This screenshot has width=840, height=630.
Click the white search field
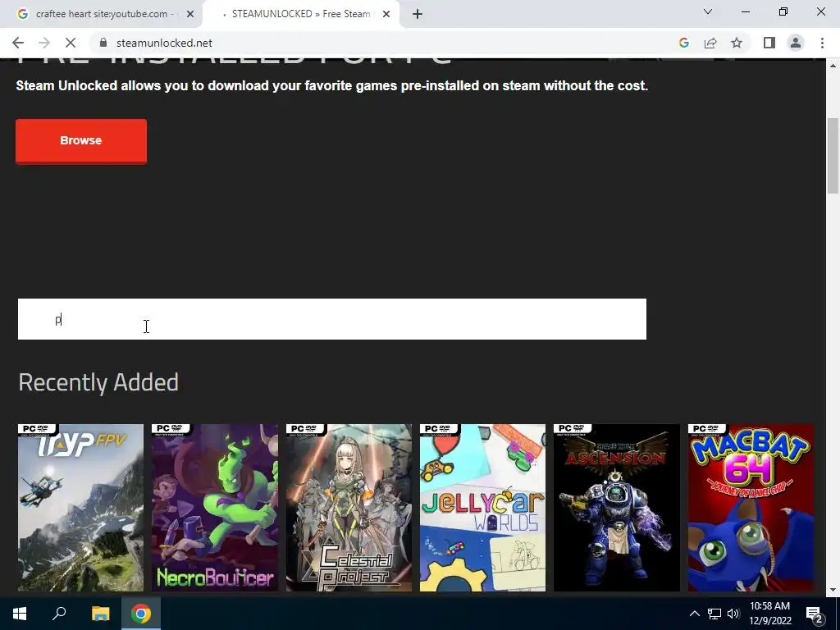pos(332,319)
